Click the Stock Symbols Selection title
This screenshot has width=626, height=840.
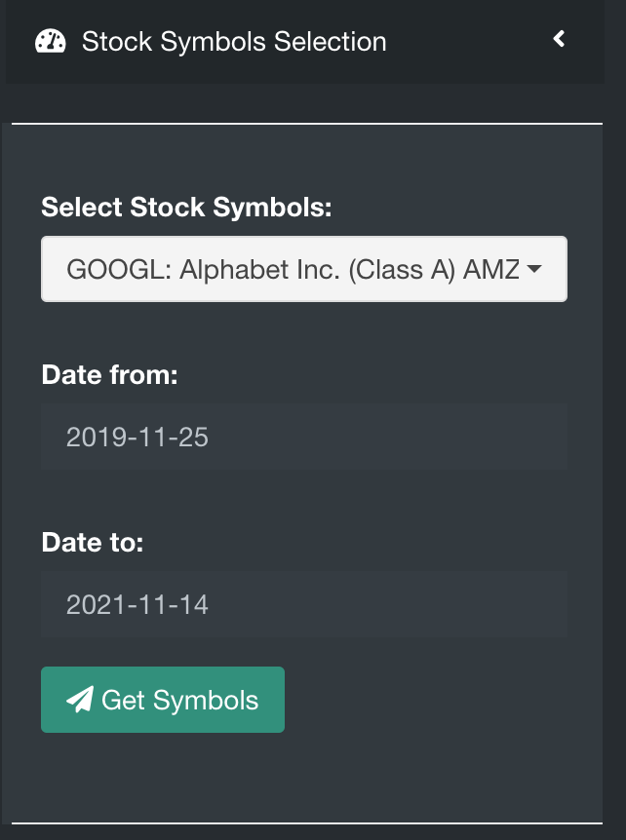234,41
